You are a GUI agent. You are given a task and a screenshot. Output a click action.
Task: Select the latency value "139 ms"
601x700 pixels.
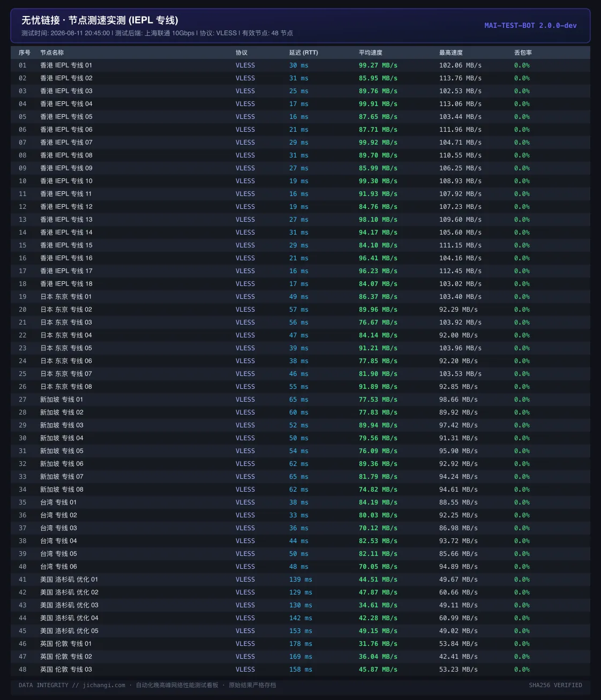[x=300, y=579]
